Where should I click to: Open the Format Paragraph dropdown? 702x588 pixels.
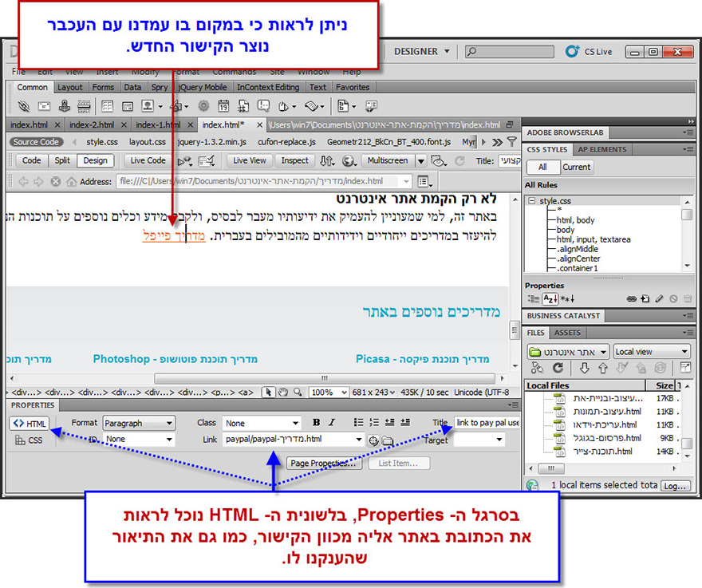[139, 423]
